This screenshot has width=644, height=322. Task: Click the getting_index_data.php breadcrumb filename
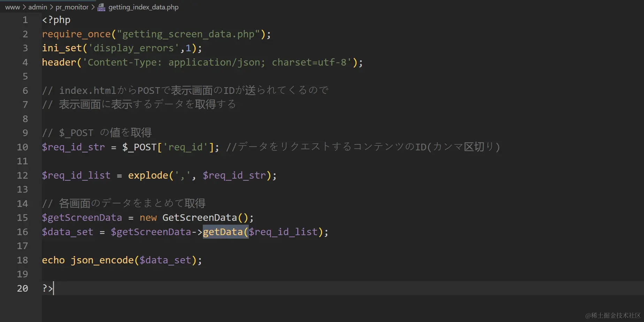(143, 7)
